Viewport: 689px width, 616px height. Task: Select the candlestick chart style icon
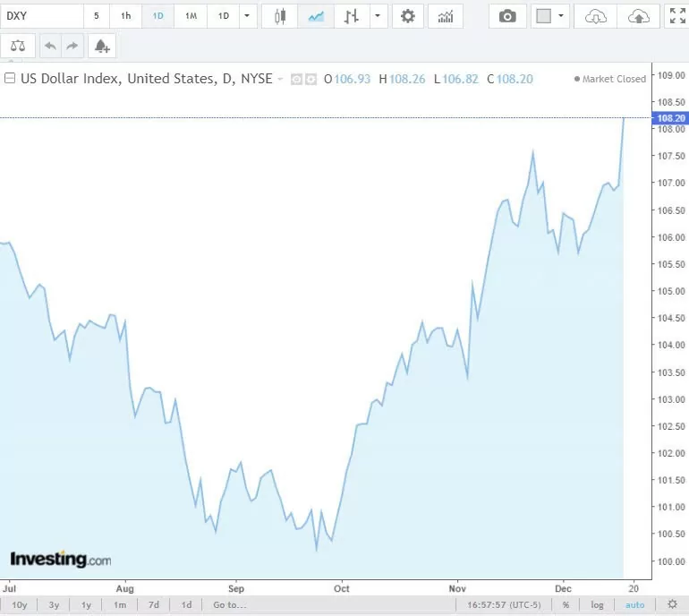[x=281, y=16]
